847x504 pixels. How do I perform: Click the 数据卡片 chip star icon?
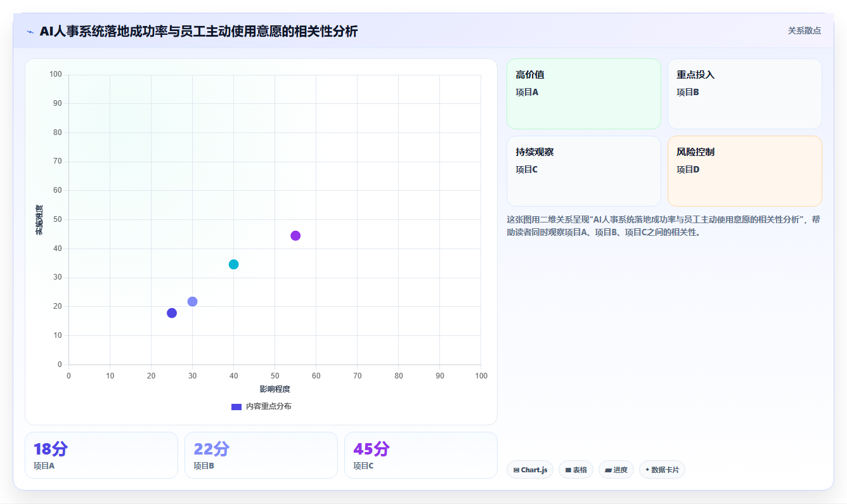pos(647,470)
